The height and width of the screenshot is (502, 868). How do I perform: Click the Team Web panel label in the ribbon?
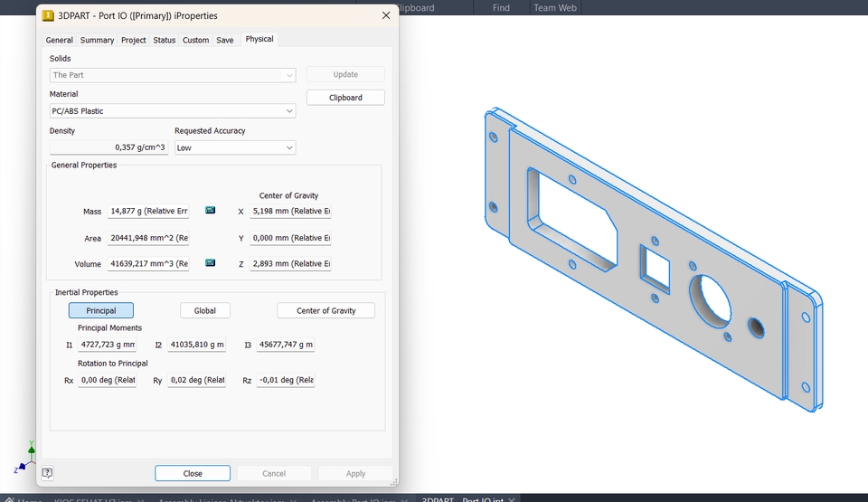(555, 8)
